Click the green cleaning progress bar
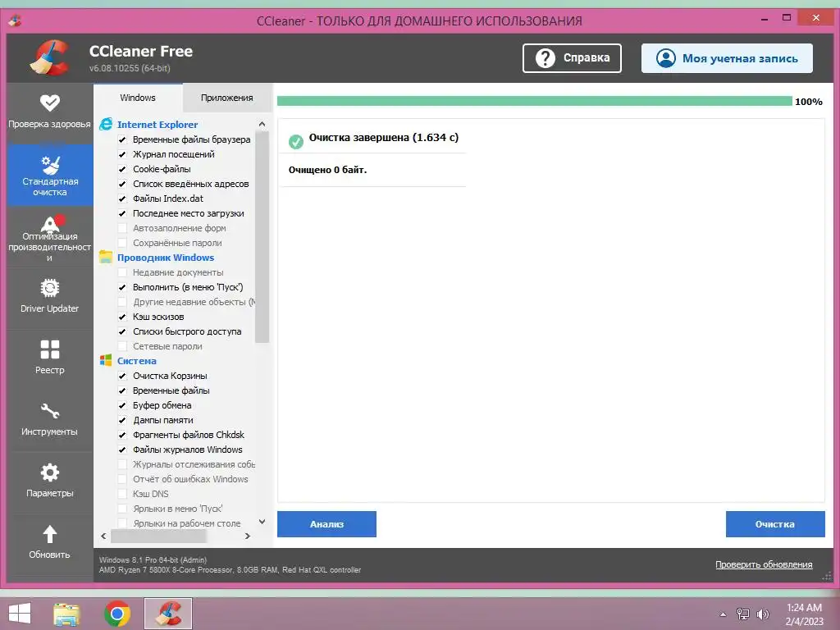The image size is (840, 630). 534,101
